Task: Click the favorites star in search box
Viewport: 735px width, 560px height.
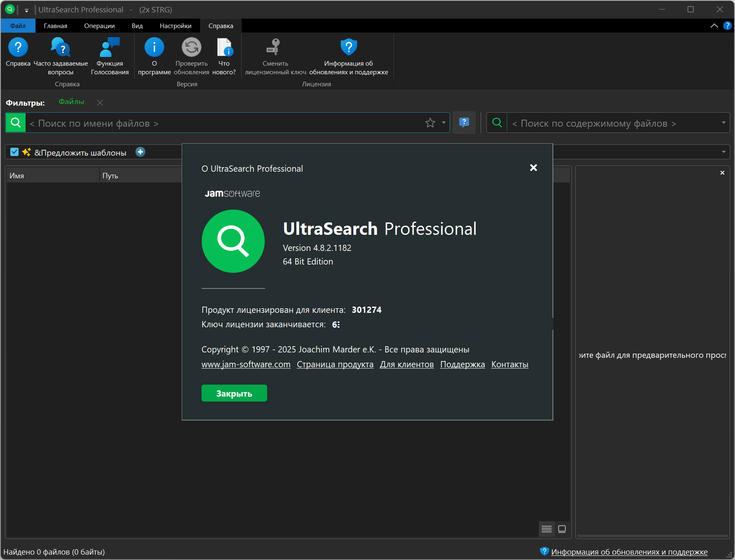Action: point(430,123)
